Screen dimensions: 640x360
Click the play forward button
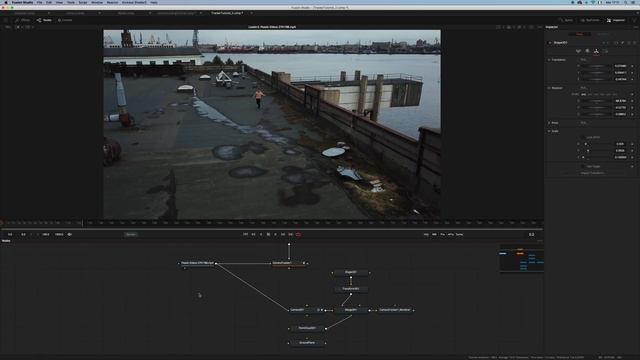tap(276, 235)
